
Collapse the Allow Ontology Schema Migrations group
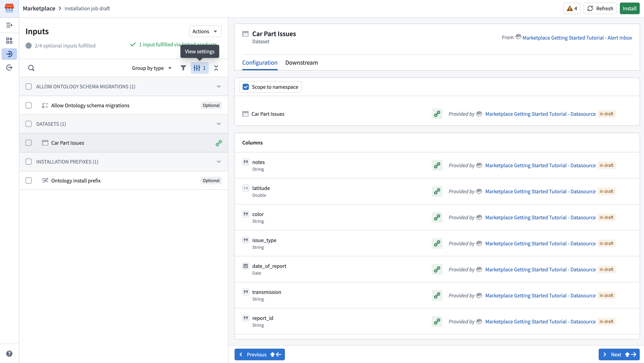219,86
